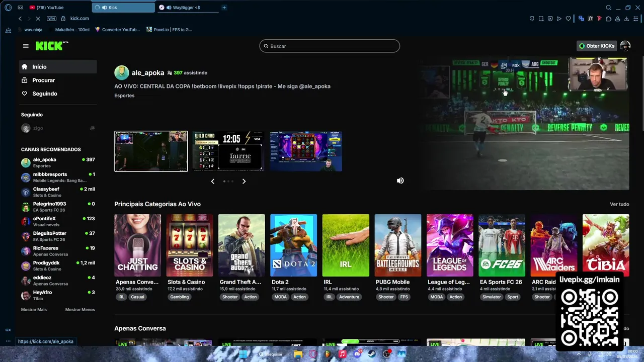Open Discord from the taskbar

(357, 354)
